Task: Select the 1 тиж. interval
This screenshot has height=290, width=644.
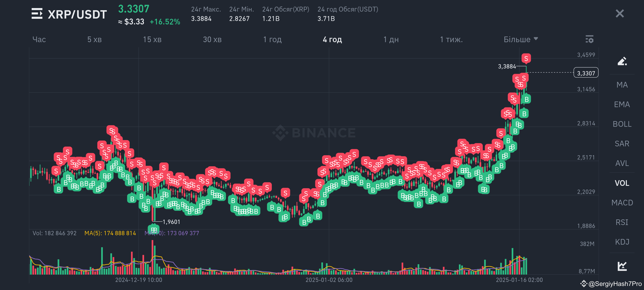Action: [x=451, y=39]
